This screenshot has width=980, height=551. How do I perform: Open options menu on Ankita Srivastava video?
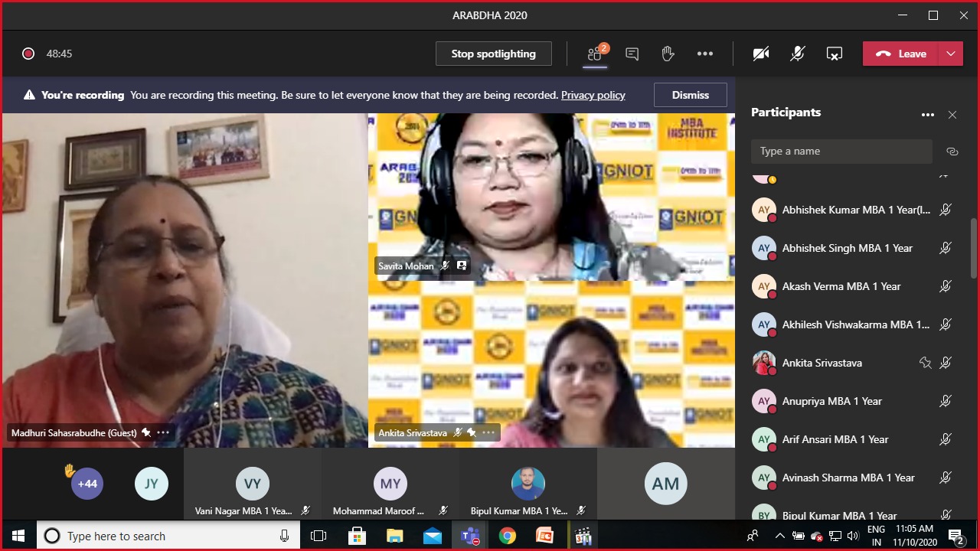(488, 432)
